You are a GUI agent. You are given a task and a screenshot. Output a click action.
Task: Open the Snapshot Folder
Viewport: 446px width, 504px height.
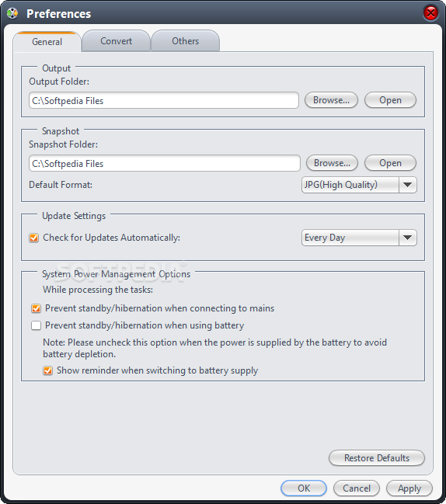pyautogui.click(x=390, y=163)
